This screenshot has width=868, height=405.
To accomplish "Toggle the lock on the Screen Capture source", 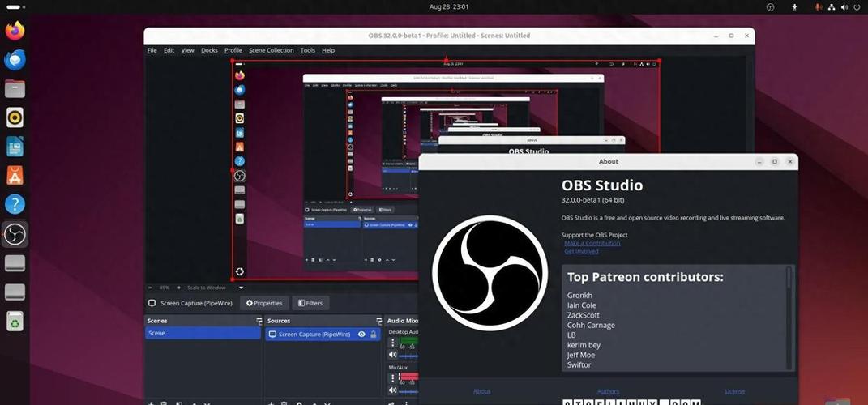I will click(x=374, y=335).
